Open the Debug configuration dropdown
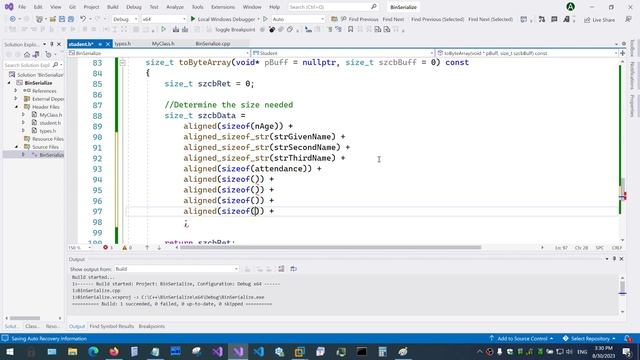This screenshot has height=360, width=640. (125, 19)
